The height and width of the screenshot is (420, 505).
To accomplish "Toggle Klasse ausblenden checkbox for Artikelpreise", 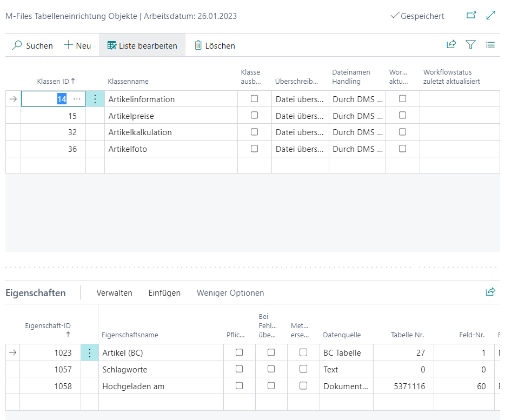I will [x=255, y=115].
